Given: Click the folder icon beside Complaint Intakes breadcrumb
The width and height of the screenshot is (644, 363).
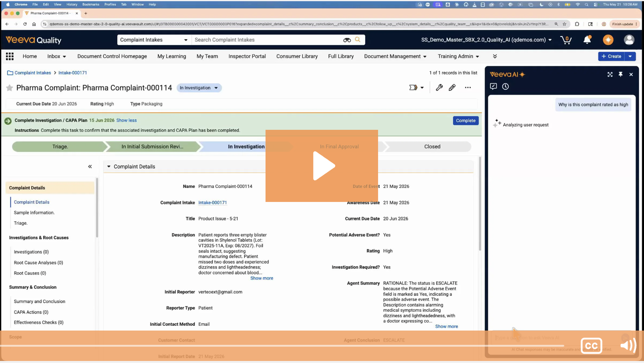Looking at the screenshot, I should pos(10,73).
